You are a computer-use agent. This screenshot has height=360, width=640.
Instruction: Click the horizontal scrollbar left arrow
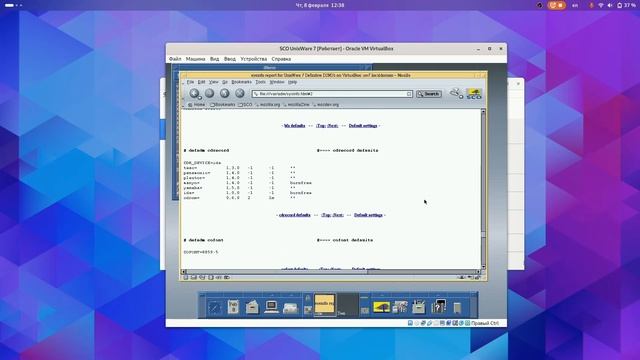coord(183,271)
